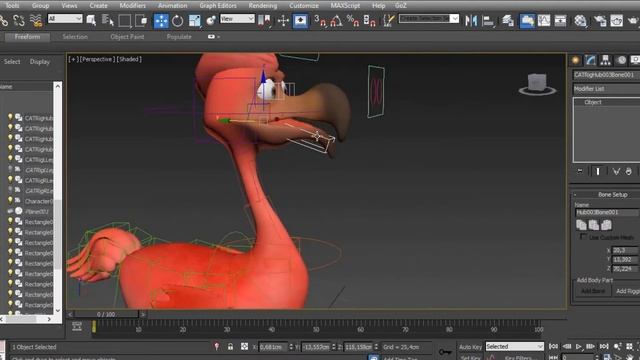Open the reference coordinate View dropdown
640x360 pixels.
point(237,19)
